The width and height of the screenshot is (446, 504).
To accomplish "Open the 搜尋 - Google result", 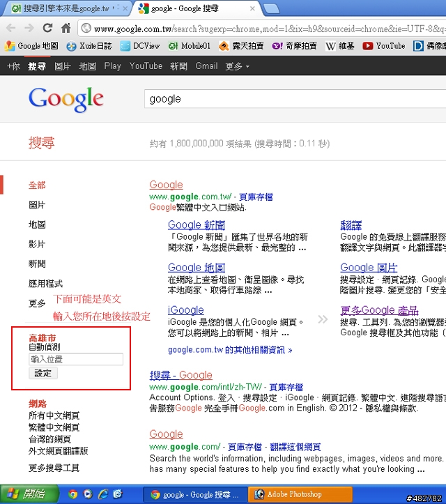I will coord(181,375).
